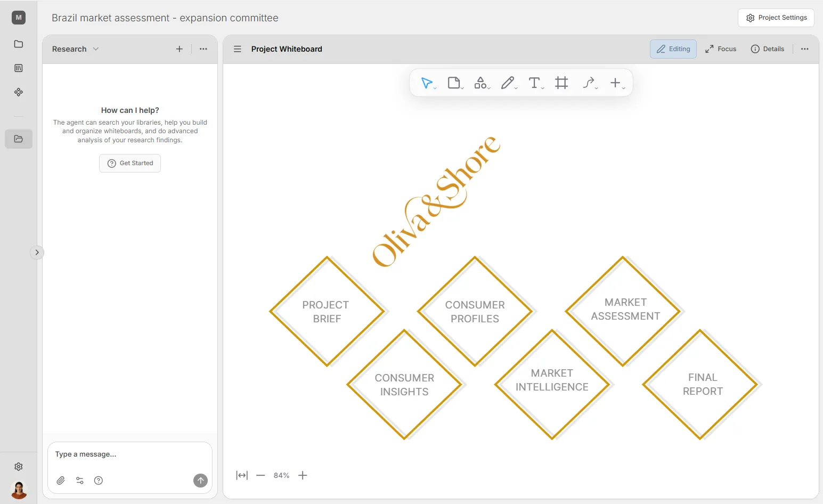The height and width of the screenshot is (504, 823).
Task: Click the M workspace avatar icon
Action: coord(19,18)
